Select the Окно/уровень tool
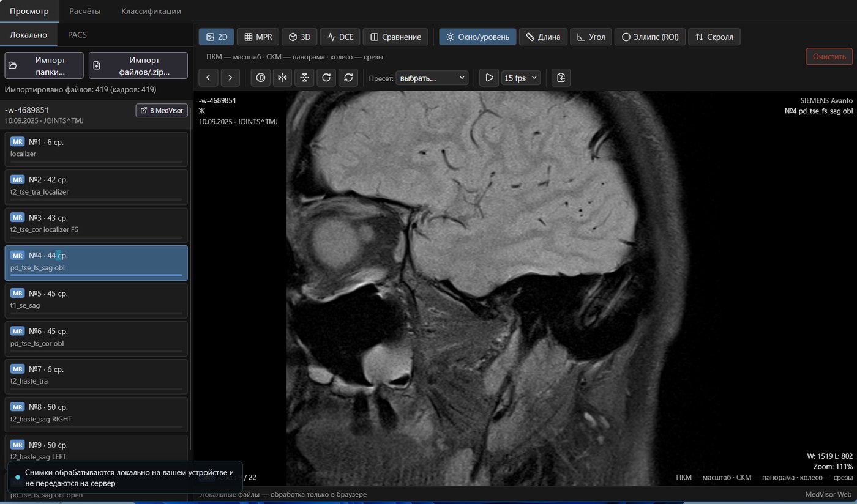This screenshot has width=857, height=504. (477, 37)
